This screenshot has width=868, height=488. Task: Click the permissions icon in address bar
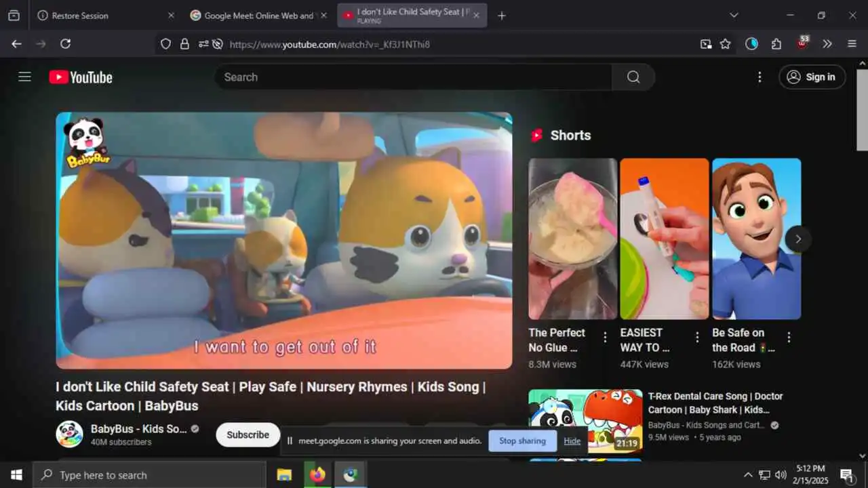[x=203, y=44]
